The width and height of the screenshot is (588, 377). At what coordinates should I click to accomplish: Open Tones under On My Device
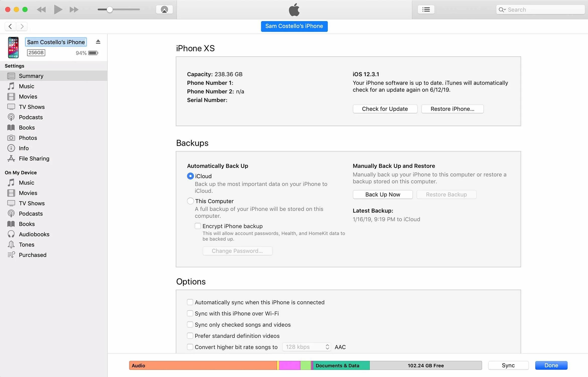pos(26,245)
